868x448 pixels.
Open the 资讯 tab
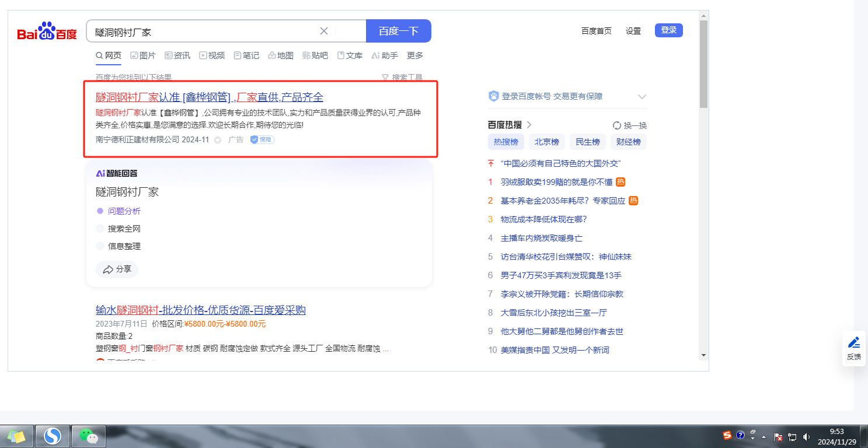click(x=177, y=55)
